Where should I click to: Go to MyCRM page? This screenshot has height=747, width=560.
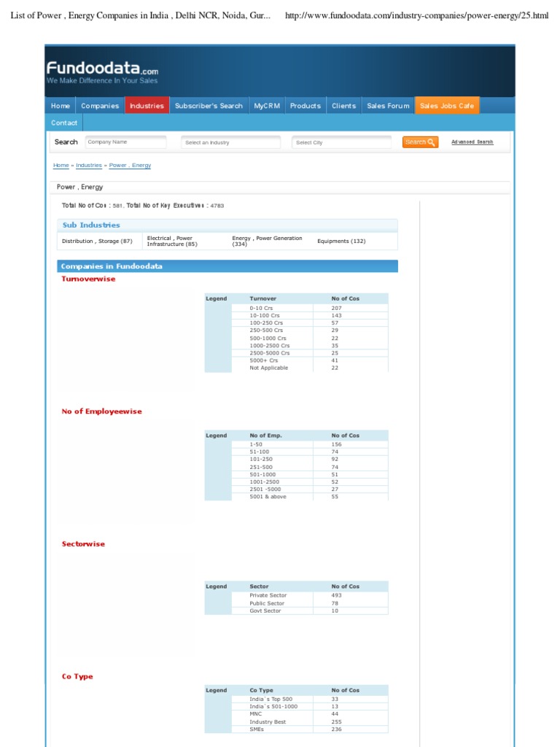[267, 106]
